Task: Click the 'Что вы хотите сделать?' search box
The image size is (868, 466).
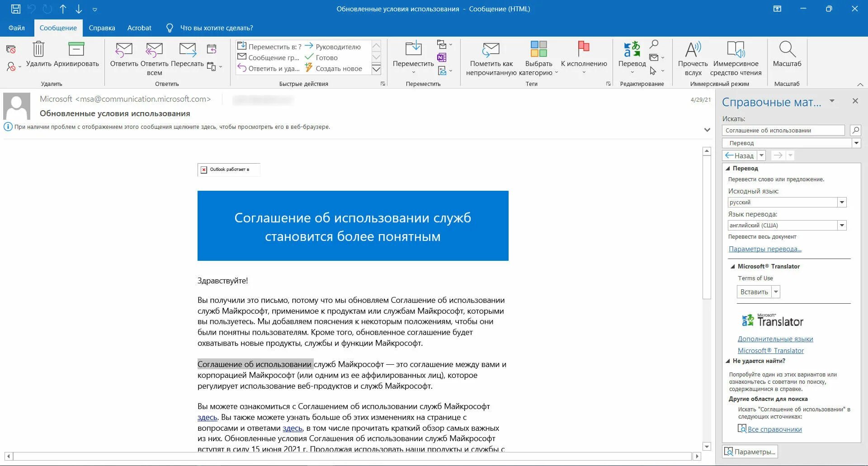Action: point(217,28)
